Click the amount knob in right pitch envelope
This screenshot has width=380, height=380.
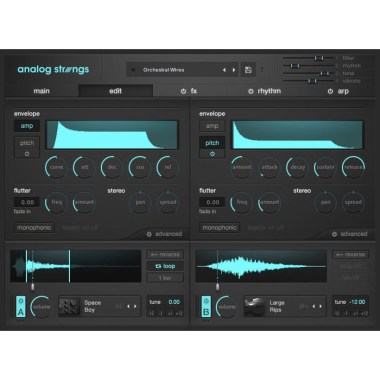(x=242, y=167)
